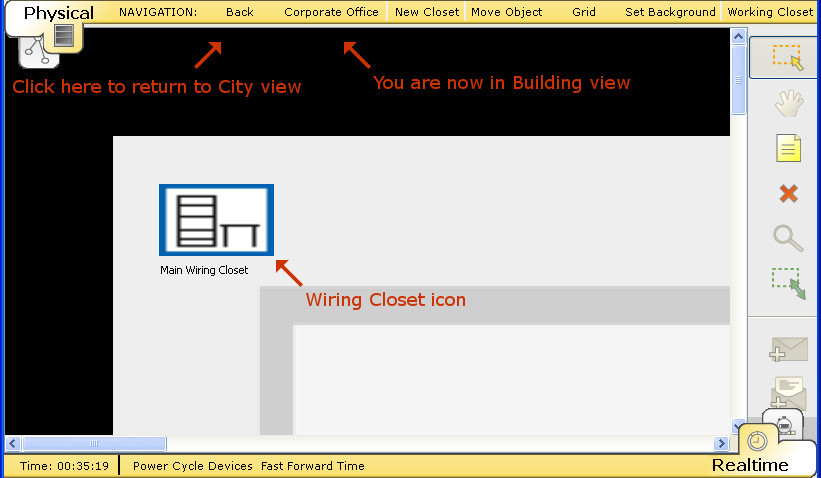Choose the Select tool with dashed box
The height and width of the screenshot is (478, 821).
click(787, 58)
